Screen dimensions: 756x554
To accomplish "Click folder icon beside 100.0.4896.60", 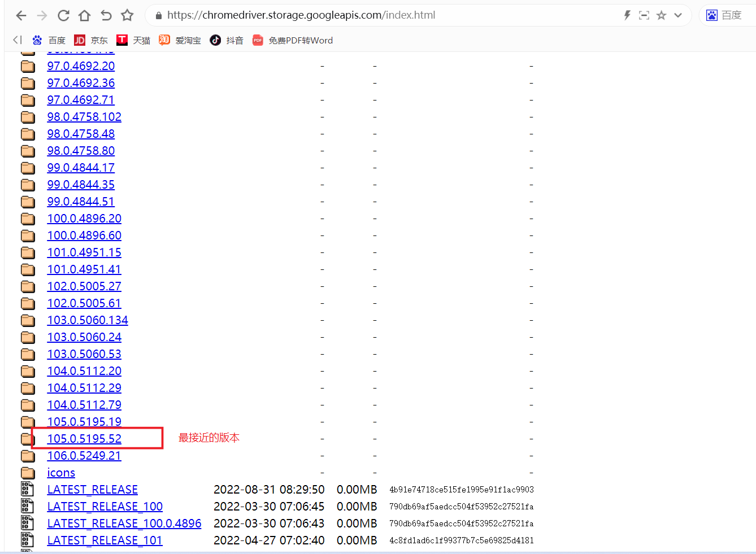I will (28, 235).
